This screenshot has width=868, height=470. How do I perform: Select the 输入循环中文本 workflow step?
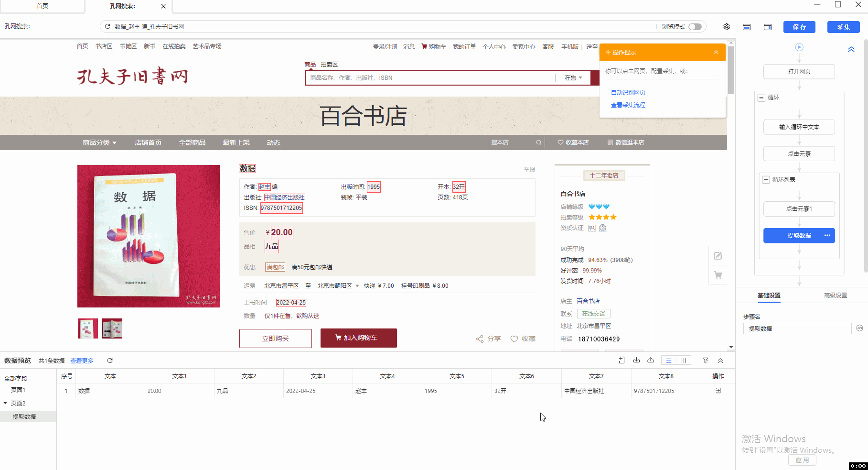[x=799, y=127]
